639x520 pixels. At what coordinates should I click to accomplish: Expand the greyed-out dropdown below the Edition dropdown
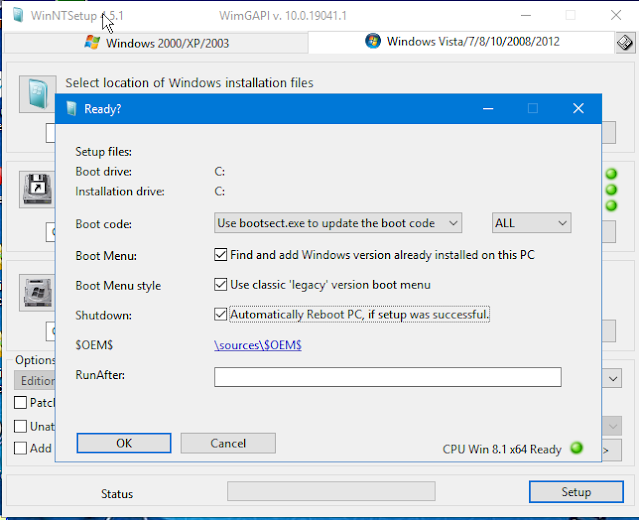click(x=613, y=426)
